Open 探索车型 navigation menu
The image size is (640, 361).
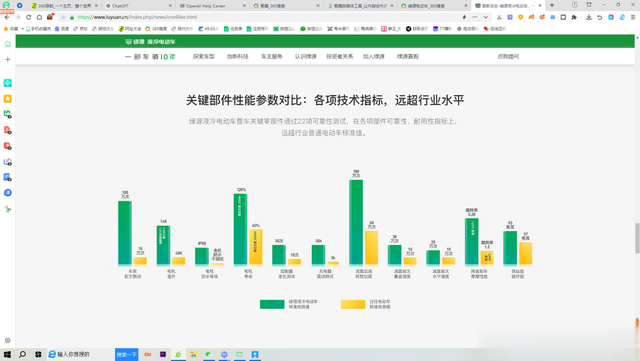(x=204, y=56)
